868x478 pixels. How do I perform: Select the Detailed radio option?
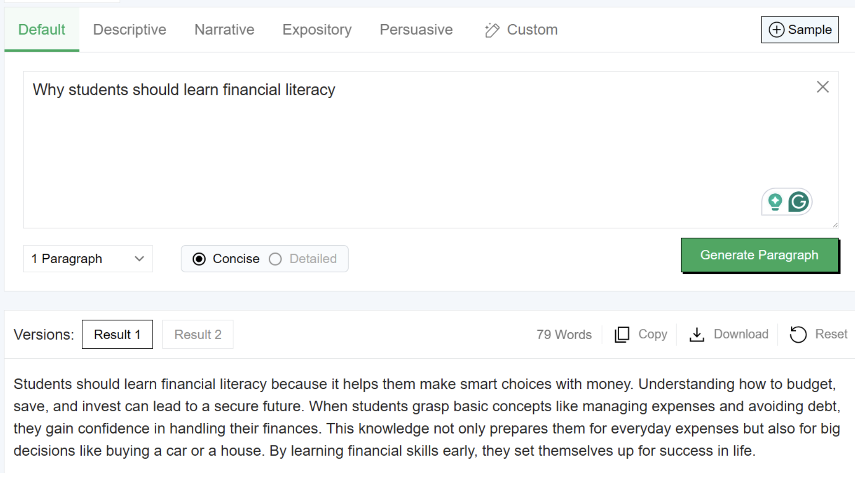[275, 259]
